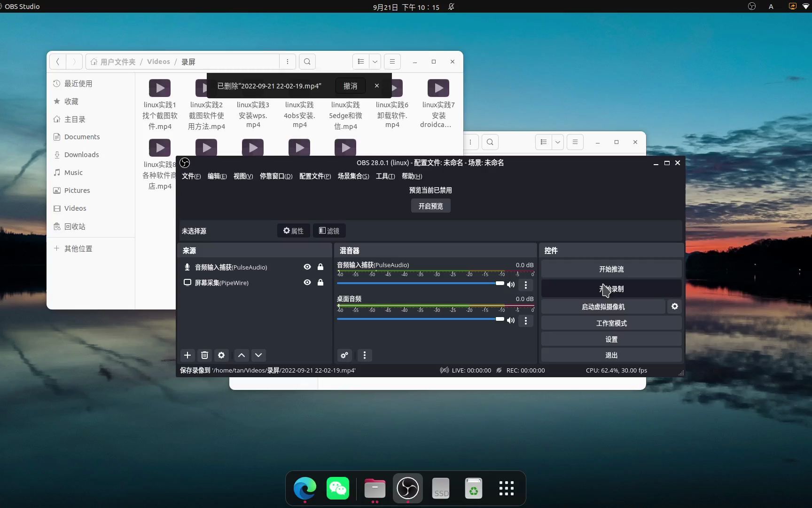
Task: Open path options three-dot button in 录屏 window
Action: point(288,62)
